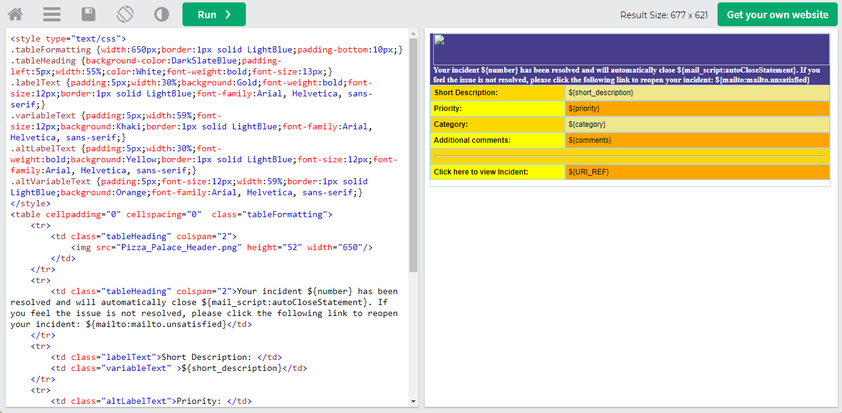Select the Priority: label cell in the result

coord(498,108)
